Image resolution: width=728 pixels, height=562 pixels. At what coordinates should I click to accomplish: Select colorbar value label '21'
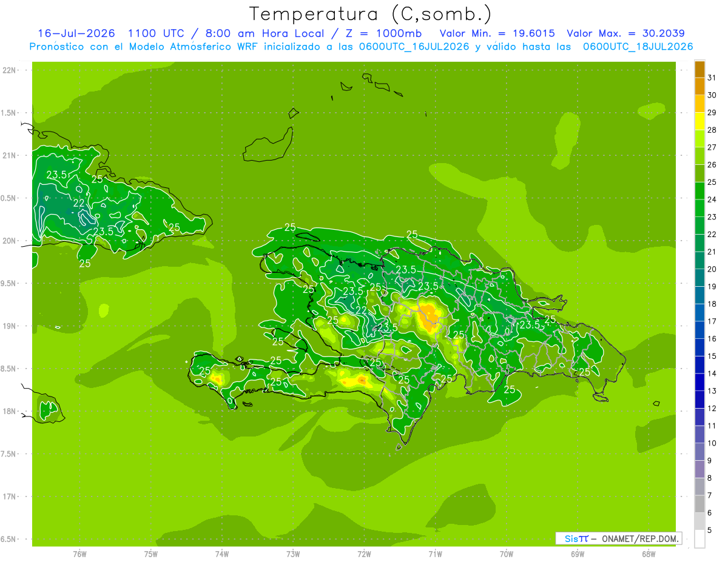[712, 252]
